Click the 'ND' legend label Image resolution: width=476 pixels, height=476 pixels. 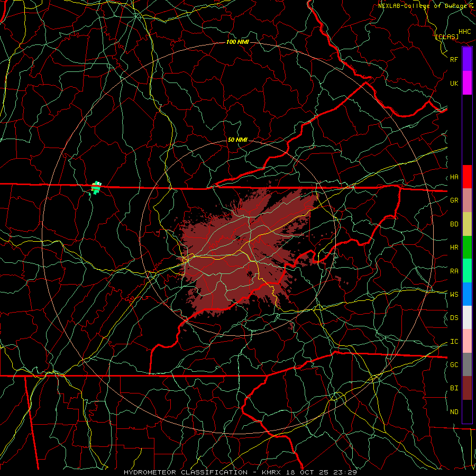[454, 412]
